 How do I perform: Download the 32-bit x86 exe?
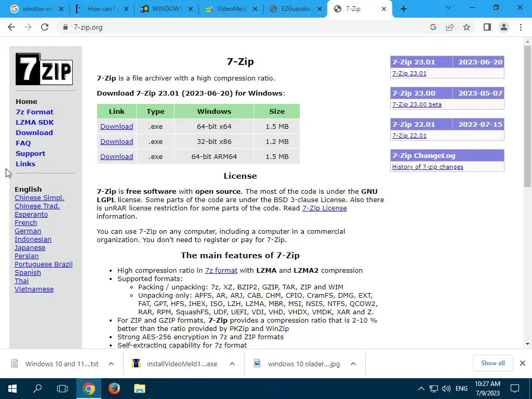coord(116,141)
